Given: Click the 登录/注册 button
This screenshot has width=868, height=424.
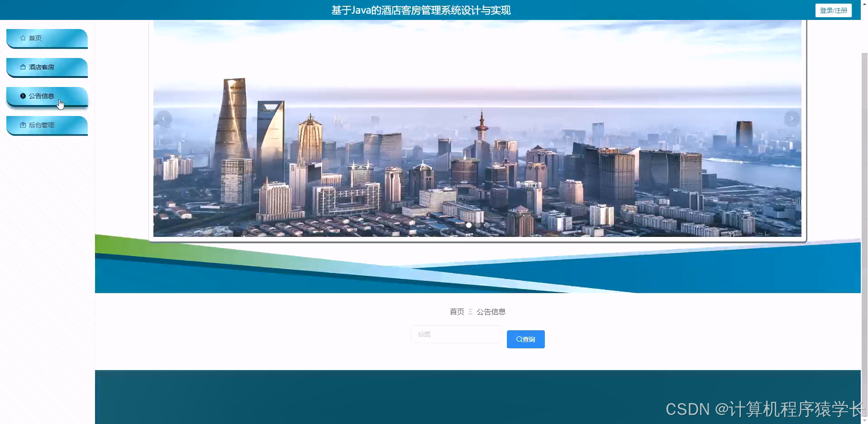Looking at the screenshot, I should pyautogui.click(x=833, y=10).
